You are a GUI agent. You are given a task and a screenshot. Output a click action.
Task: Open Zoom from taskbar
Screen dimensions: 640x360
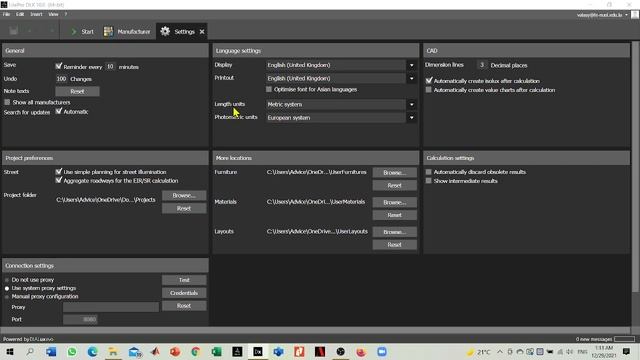382,351
